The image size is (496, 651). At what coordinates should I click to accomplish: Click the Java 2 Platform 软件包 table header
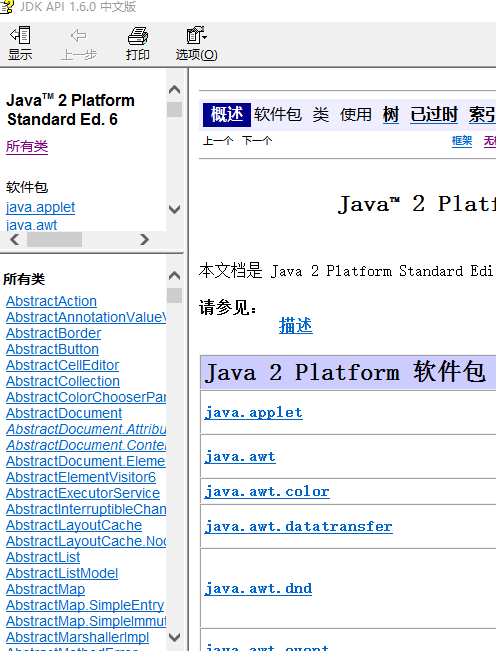[348, 372]
